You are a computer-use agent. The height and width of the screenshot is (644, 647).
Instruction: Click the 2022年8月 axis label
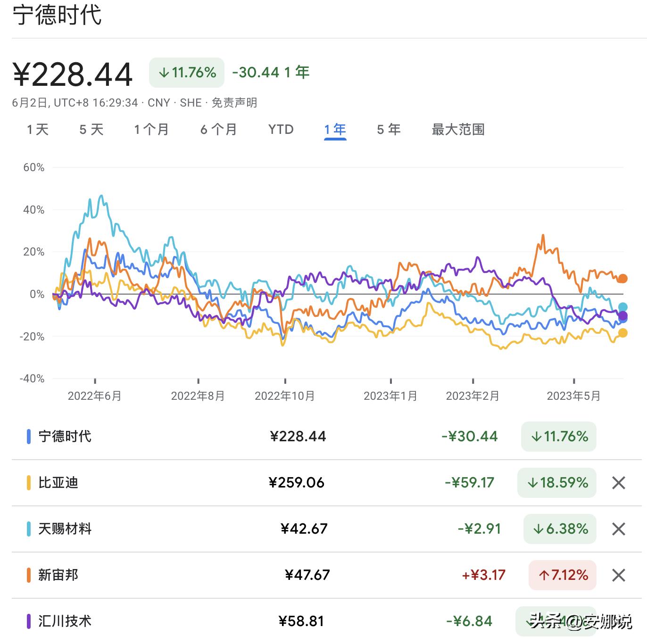click(x=198, y=396)
